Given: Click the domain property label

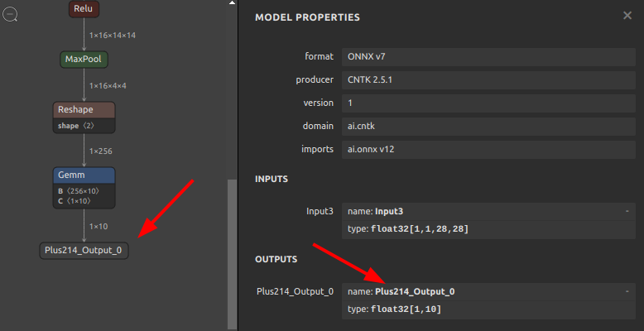Looking at the screenshot, I should 318,126.
